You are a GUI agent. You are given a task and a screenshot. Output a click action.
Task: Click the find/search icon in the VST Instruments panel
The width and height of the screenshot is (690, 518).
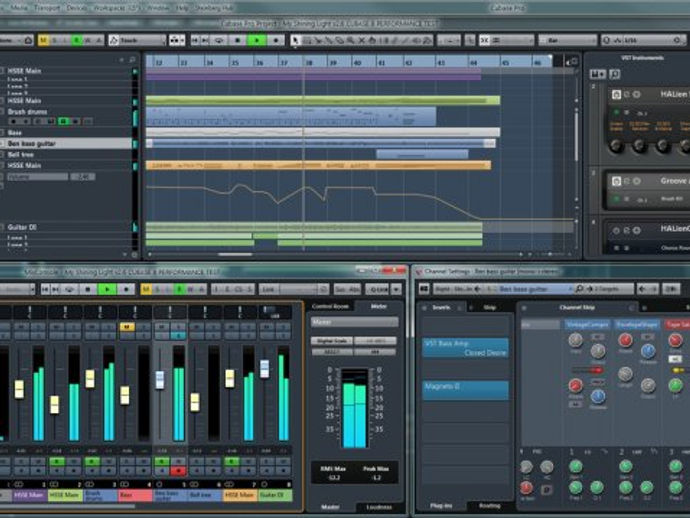point(615,74)
